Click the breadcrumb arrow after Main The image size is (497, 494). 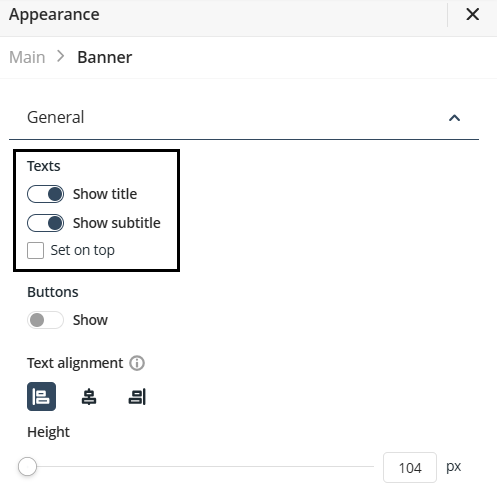[x=61, y=56]
